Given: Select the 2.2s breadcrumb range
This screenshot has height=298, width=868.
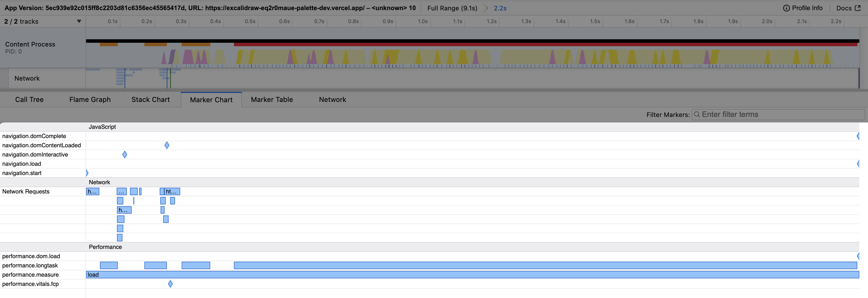Looking at the screenshot, I should (x=500, y=8).
